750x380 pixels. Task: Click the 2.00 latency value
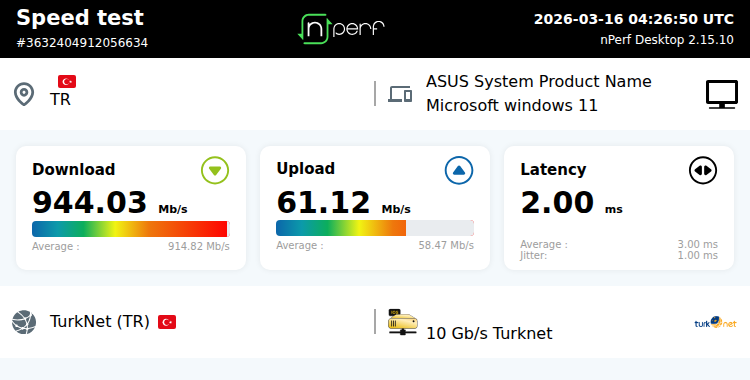tap(557, 202)
